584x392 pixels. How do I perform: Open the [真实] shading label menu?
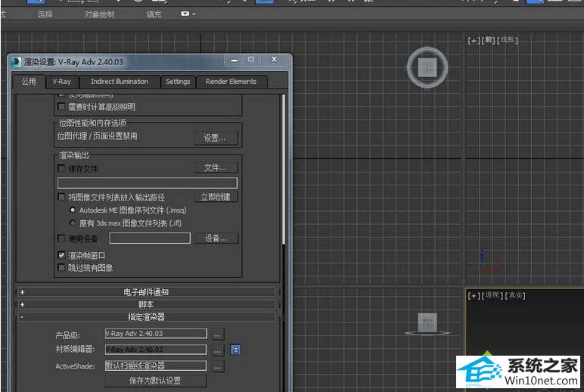tap(515, 295)
